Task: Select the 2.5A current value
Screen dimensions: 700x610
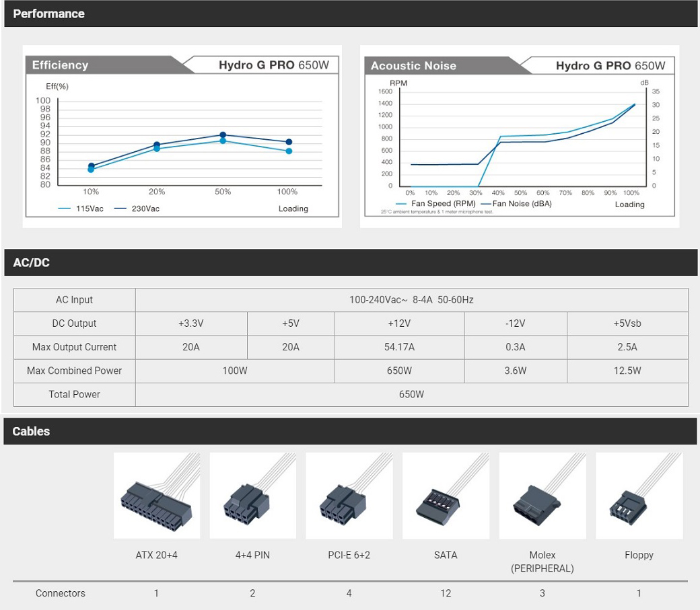Action: point(627,347)
